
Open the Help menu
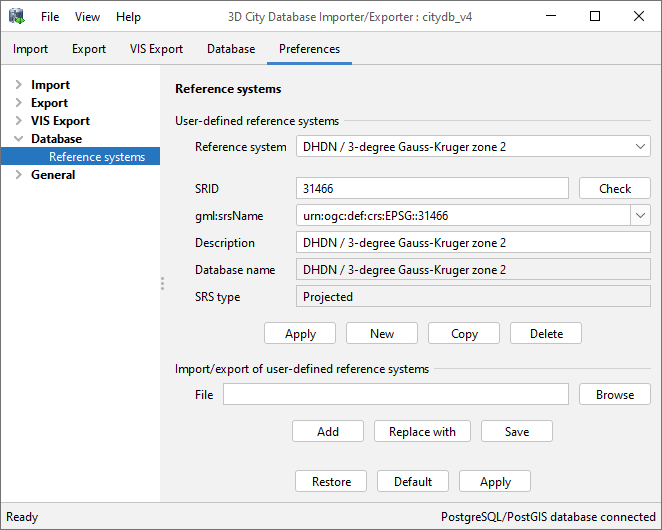(128, 17)
